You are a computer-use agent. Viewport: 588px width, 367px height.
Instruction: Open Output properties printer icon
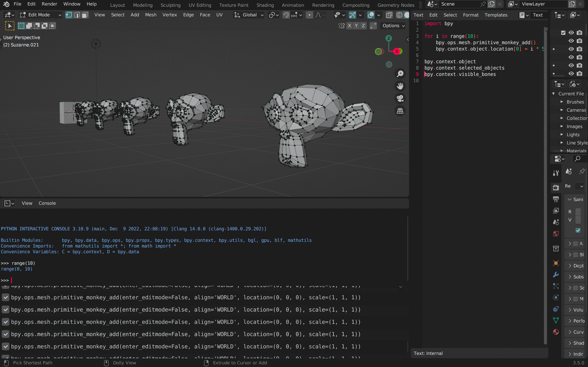[x=556, y=199]
